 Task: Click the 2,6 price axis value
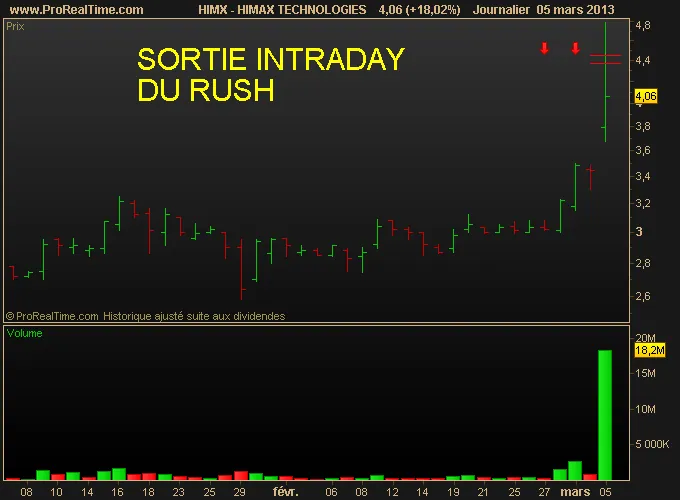click(643, 296)
